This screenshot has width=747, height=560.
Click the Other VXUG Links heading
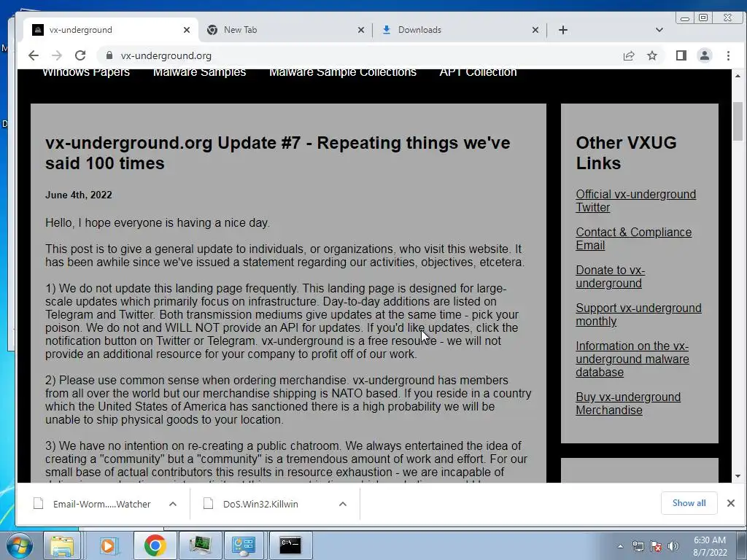coord(626,153)
